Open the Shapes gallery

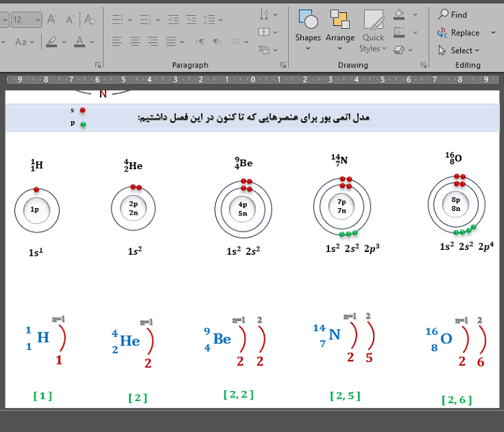(x=308, y=30)
